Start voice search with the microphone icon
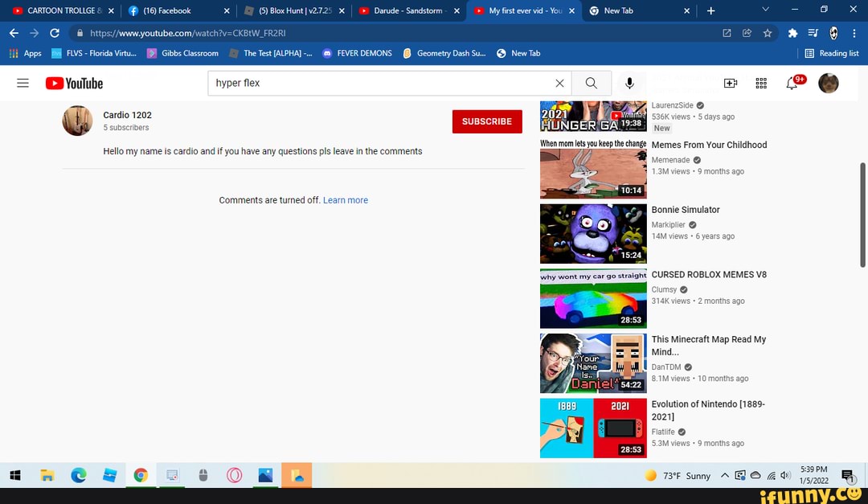Screen dimensions: 868x504 (629, 84)
